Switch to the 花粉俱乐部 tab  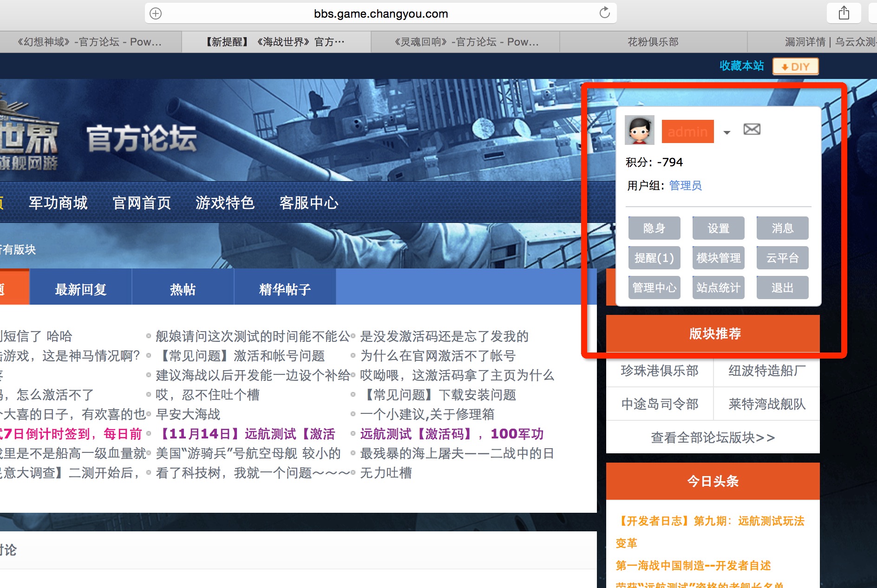pos(653,42)
